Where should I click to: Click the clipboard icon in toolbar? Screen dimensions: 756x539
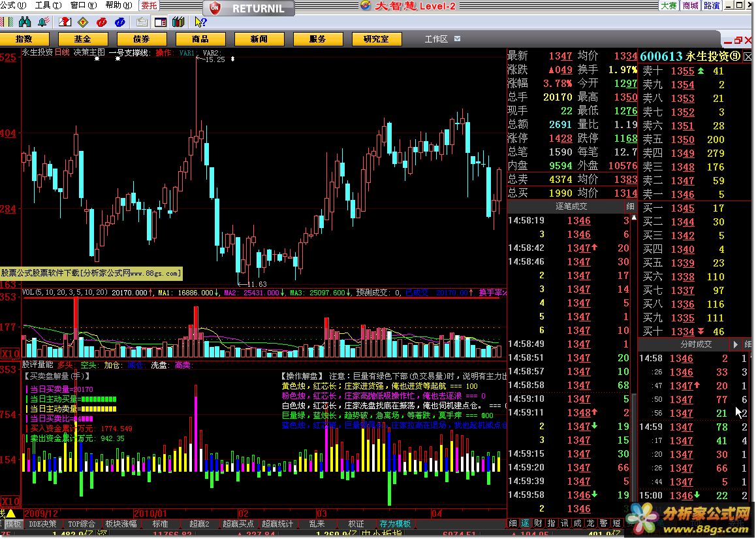tap(142, 22)
